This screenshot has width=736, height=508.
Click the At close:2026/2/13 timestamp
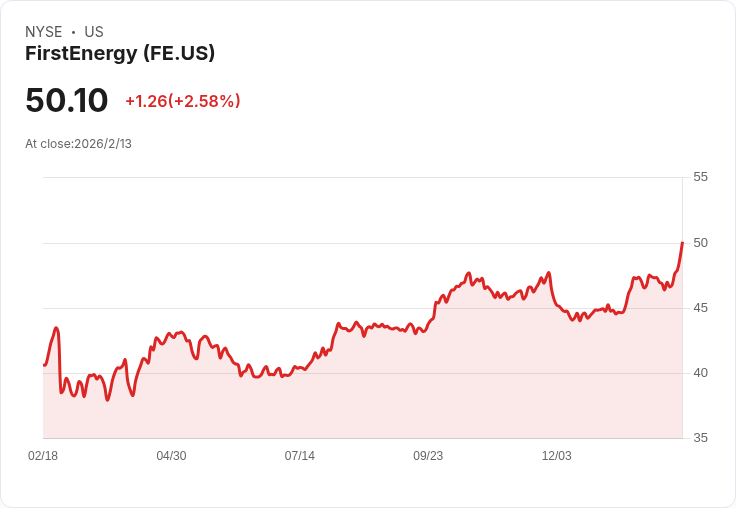pos(78,144)
